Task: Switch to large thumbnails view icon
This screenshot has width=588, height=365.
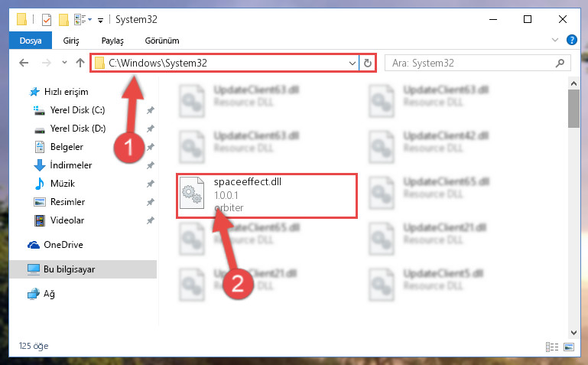Action: coord(569,347)
